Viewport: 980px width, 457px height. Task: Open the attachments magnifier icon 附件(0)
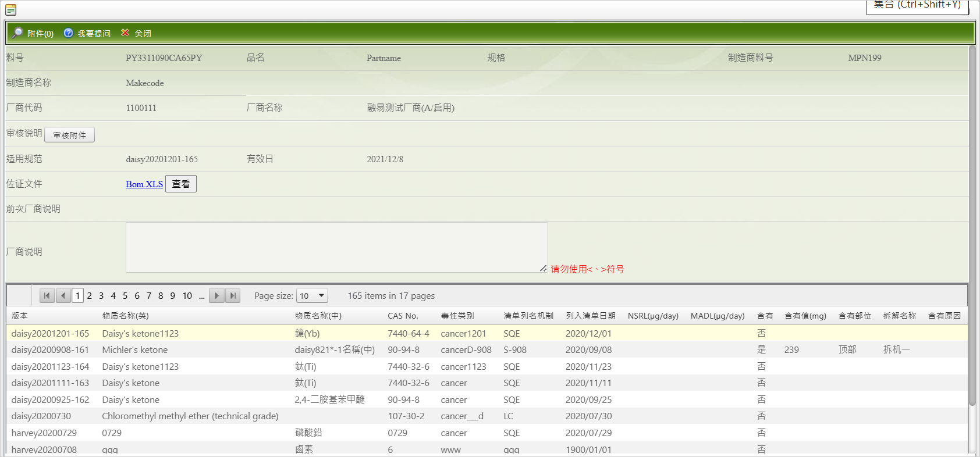click(x=17, y=33)
